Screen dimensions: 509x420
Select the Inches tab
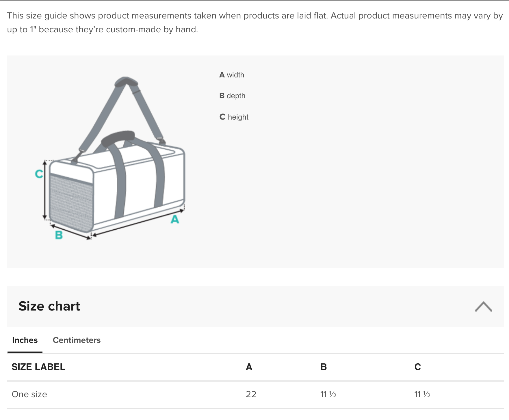click(x=25, y=340)
